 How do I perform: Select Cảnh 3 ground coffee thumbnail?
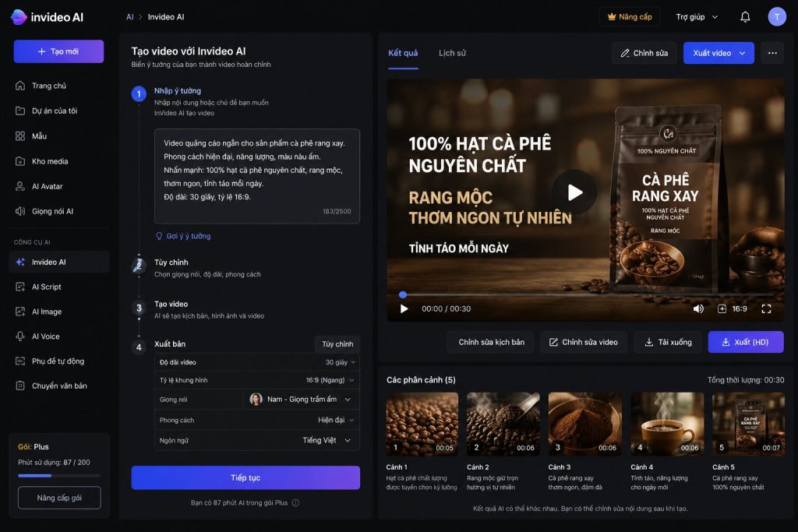pos(584,424)
